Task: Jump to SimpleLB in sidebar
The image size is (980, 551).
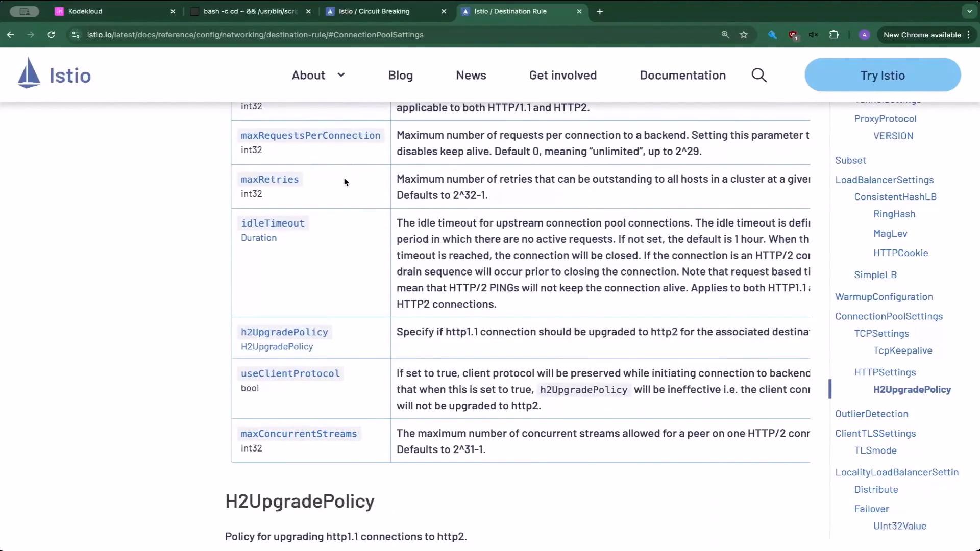Action: [x=875, y=275]
